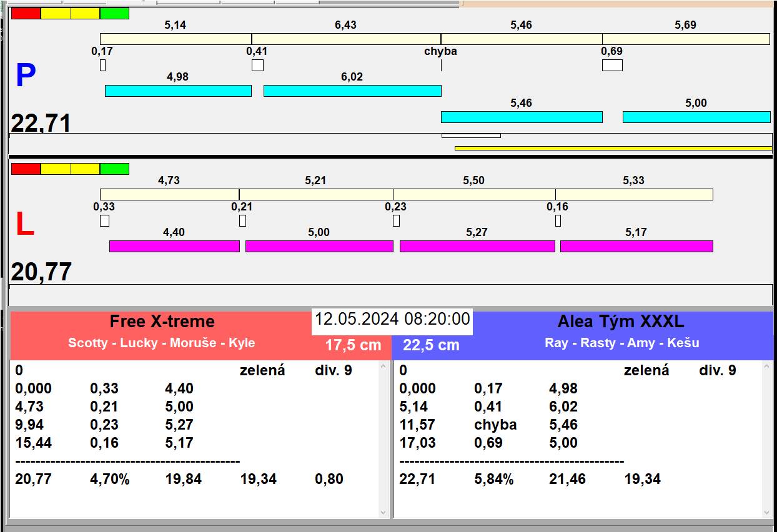This screenshot has width=777, height=532.
Task: Click the red start light in lane P
Action: pyautogui.click(x=26, y=13)
